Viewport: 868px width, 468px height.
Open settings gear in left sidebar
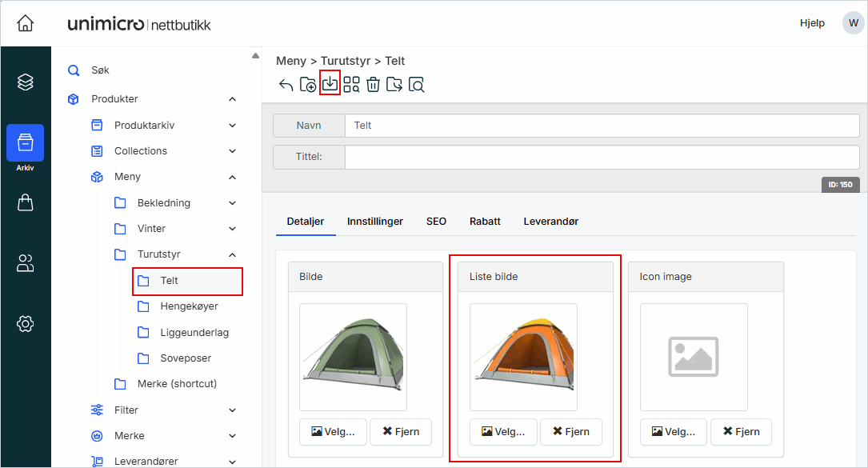(26, 324)
